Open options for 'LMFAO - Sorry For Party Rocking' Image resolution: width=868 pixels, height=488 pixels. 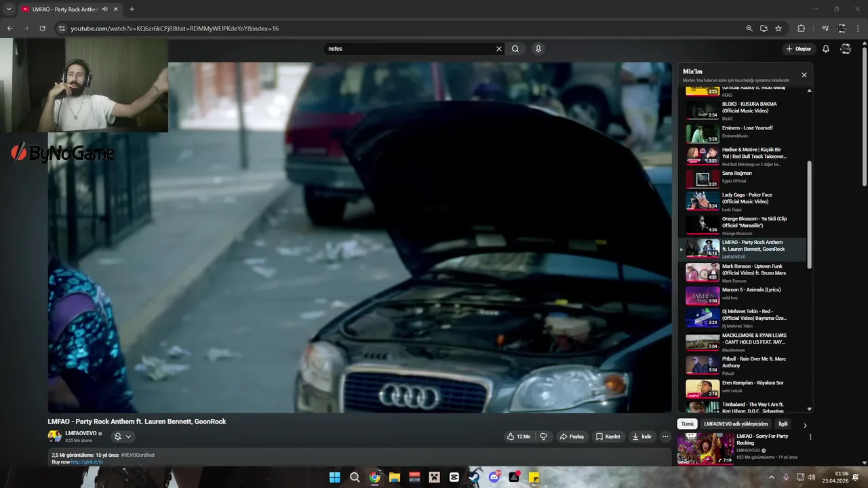pyautogui.click(x=810, y=437)
